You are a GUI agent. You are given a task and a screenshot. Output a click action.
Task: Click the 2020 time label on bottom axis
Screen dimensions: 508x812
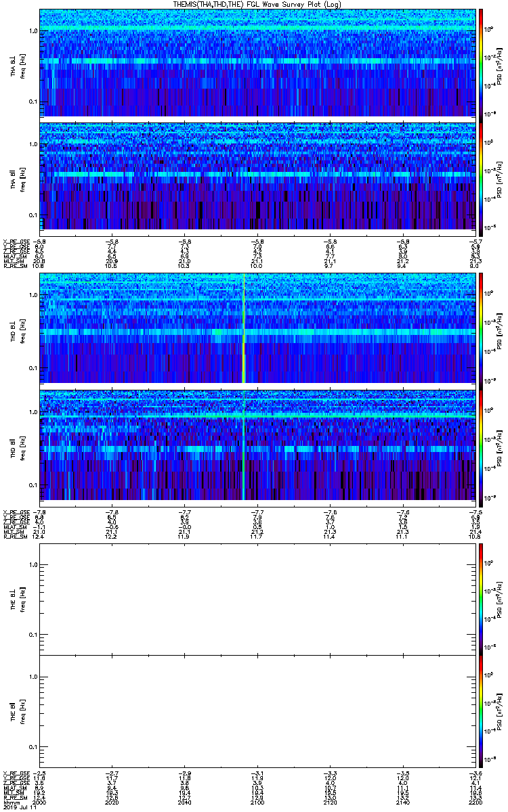[112, 801]
